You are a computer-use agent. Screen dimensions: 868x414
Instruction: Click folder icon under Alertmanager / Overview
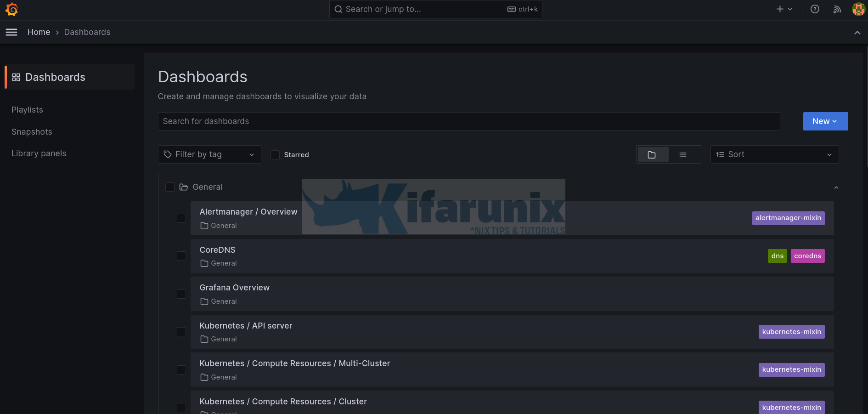click(204, 226)
